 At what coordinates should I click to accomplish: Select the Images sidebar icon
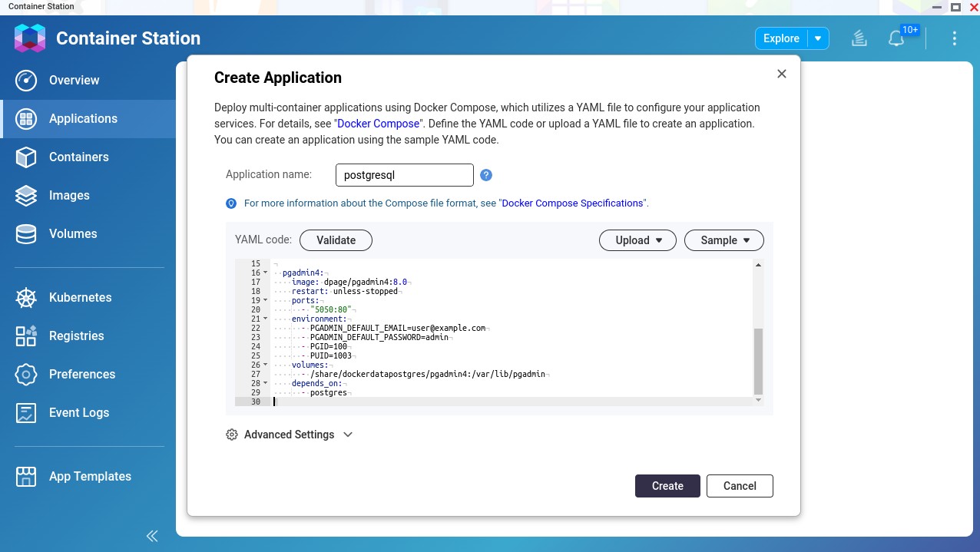coord(25,195)
